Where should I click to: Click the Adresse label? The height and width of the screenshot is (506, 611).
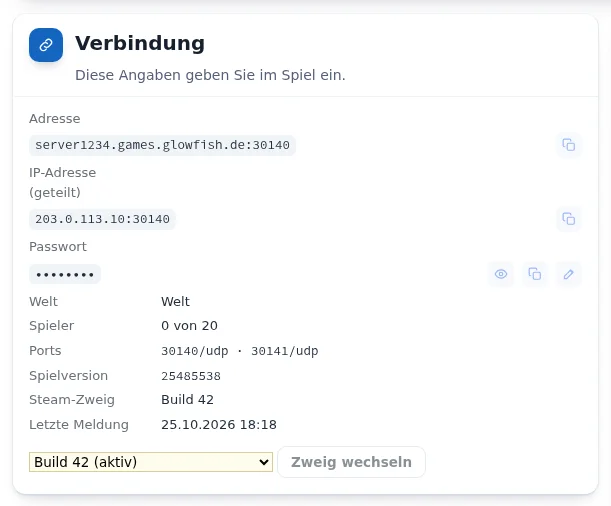click(55, 118)
